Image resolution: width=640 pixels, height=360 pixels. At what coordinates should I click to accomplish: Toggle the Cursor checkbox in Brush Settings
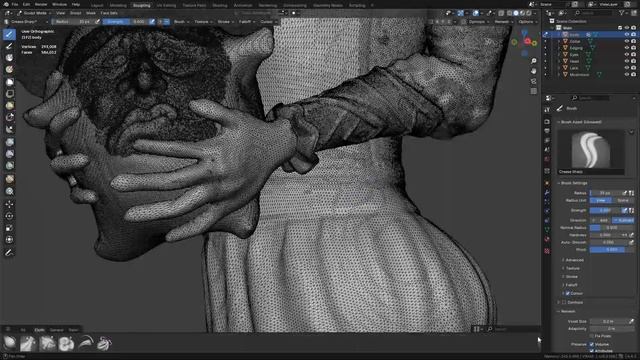click(568, 293)
